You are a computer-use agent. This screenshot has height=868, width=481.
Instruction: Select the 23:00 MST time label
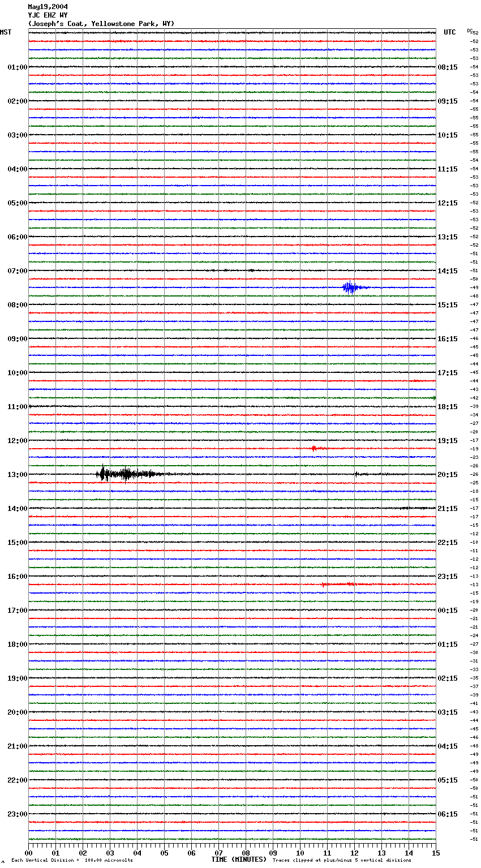[18, 814]
